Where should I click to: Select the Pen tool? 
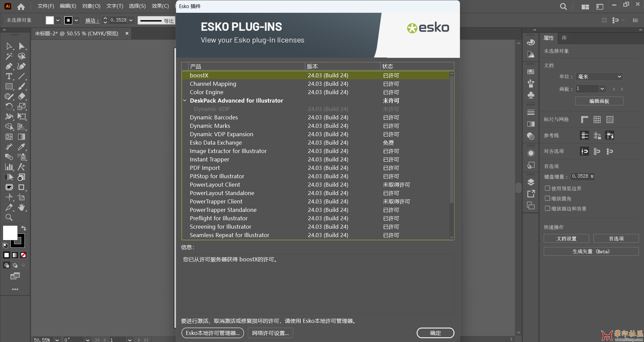(x=9, y=66)
